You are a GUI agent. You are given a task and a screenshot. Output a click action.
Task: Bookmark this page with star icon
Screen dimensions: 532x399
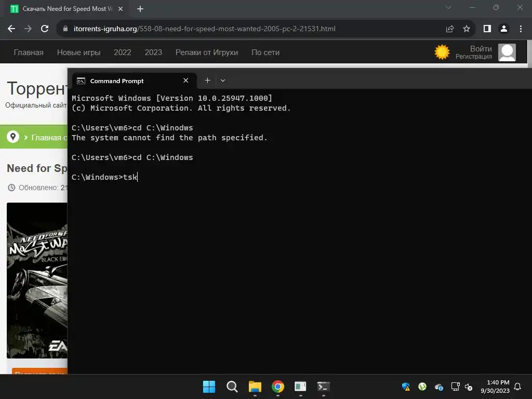(x=467, y=29)
